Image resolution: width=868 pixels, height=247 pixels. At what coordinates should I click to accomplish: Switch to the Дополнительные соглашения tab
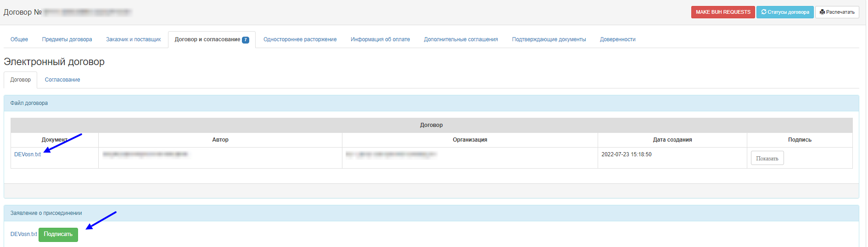461,39
